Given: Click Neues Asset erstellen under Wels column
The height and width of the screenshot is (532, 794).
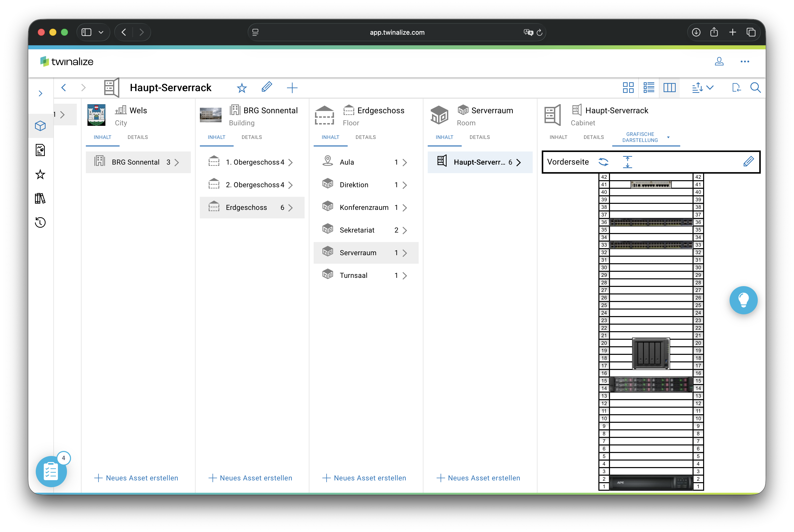Looking at the screenshot, I should tap(136, 478).
